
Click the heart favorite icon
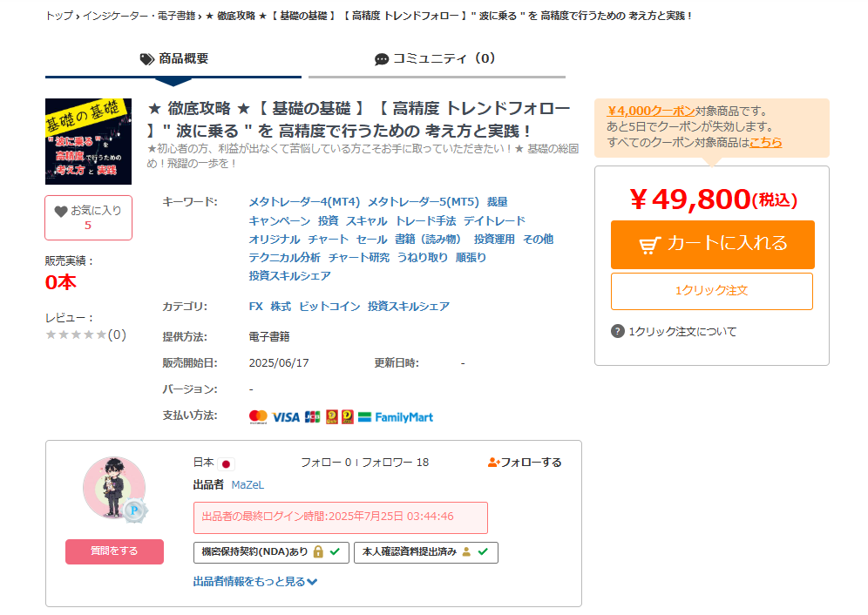[60, 212]
